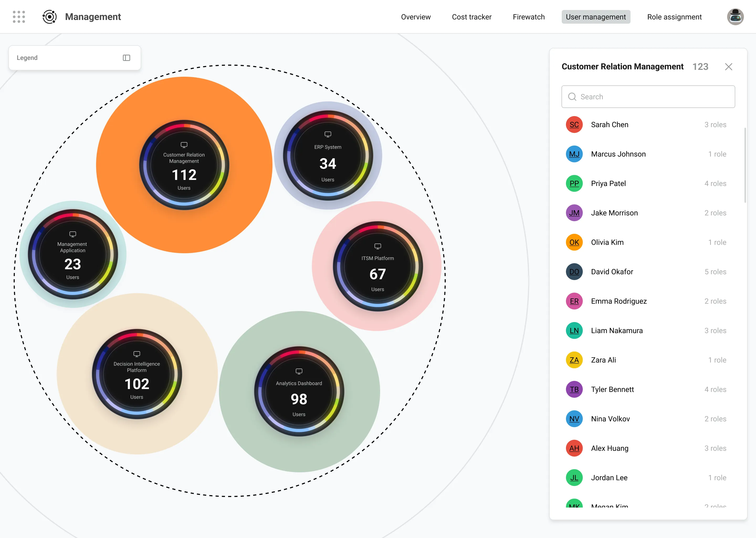The width and height of the screenshot is (756, 538).
Task: Click Tyler Bennett's 4 roles count
Action: pos(715,389)
